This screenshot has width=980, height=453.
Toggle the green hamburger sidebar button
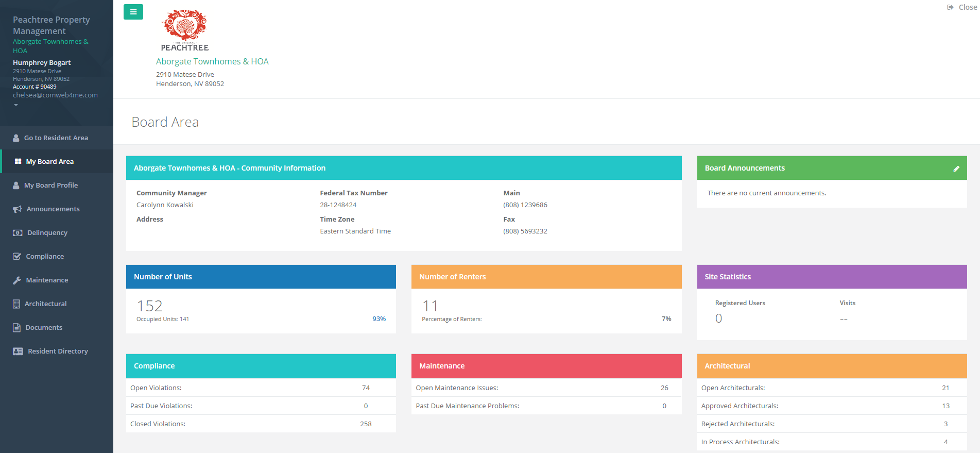click(133, 12)
